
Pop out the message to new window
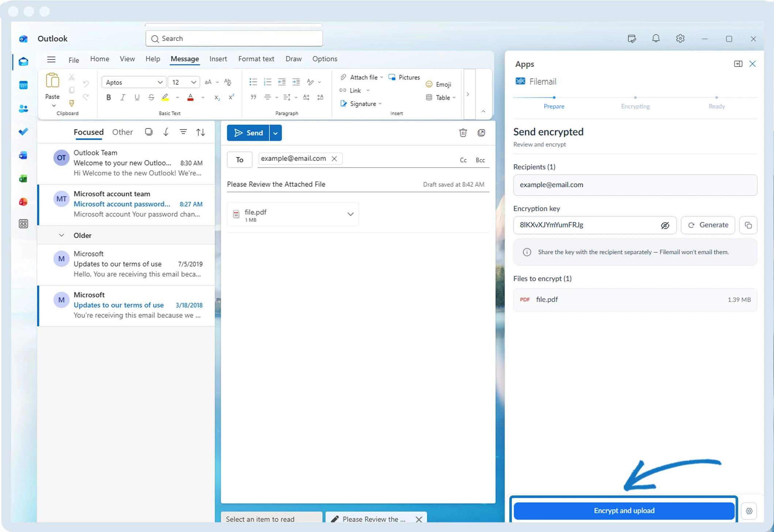click(482, 133)
